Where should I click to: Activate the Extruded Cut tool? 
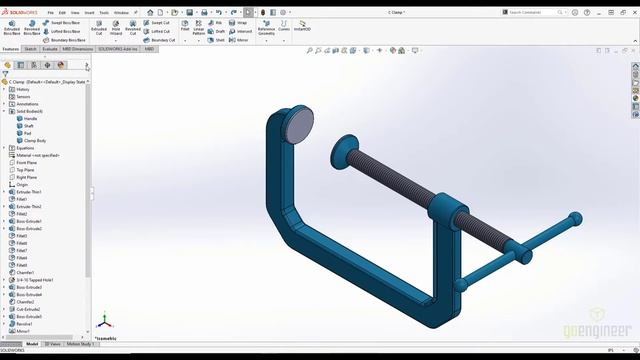click(x=99, y=27)
